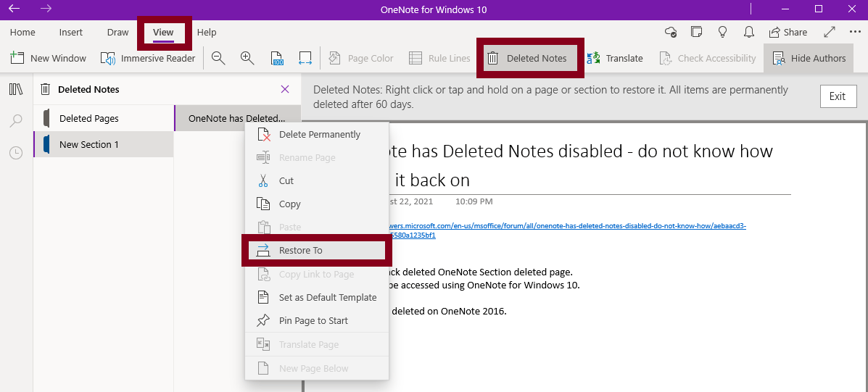Screen dimensions: 868x392
Task: Share the notebook
Action: 788,32
